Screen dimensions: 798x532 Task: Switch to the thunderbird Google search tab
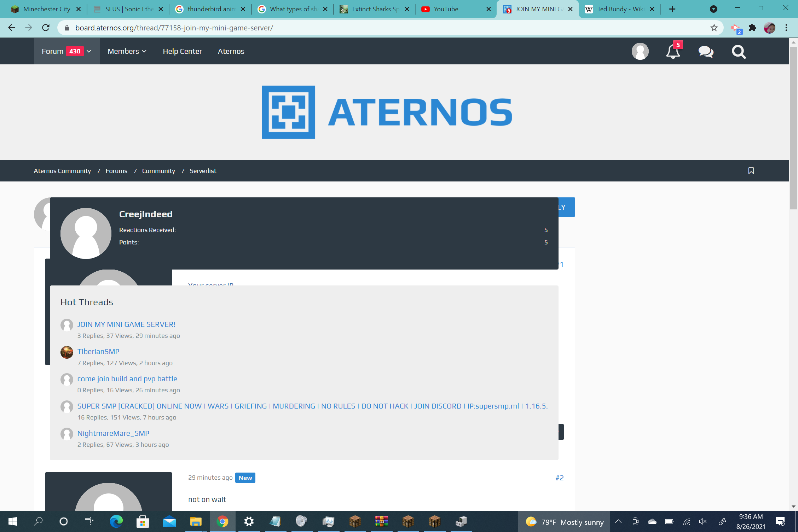pos(210,9)
